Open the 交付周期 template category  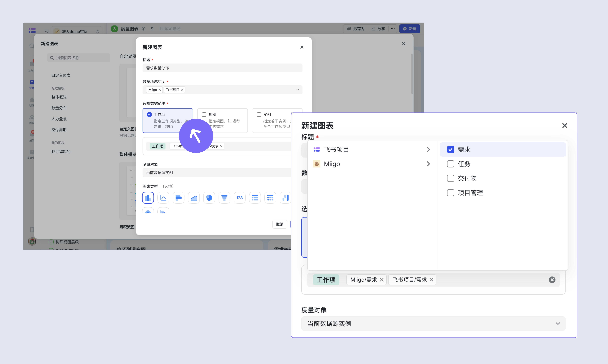coord(59,130)
